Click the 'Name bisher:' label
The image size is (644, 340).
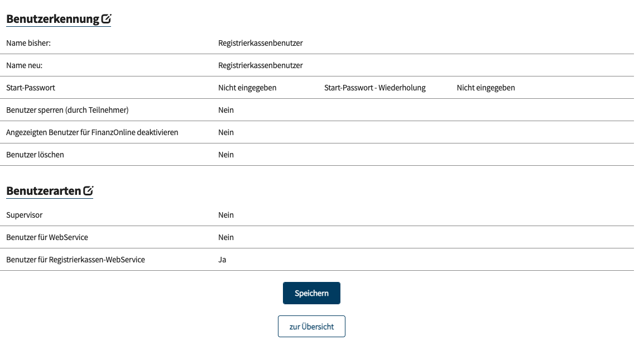28,43
